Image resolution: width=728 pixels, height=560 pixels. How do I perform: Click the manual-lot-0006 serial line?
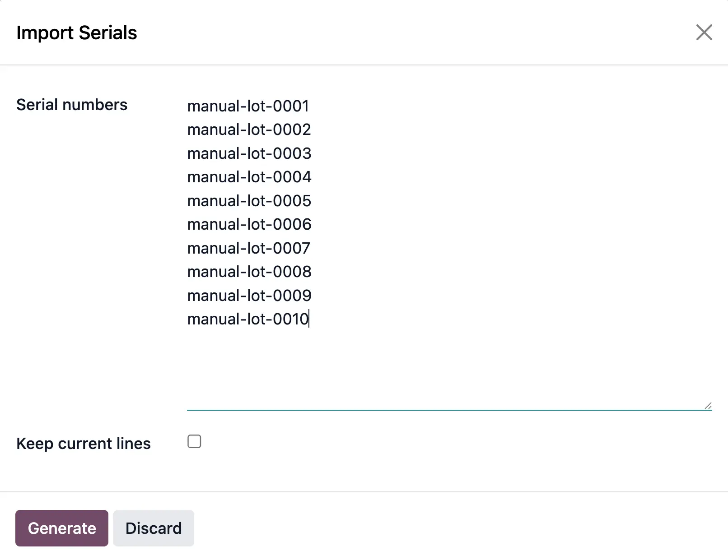coord(249,224)
